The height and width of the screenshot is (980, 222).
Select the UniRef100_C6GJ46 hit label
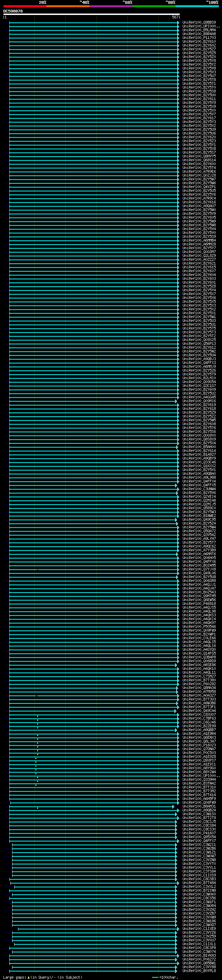pyautogui.click(x=199, y=722)
